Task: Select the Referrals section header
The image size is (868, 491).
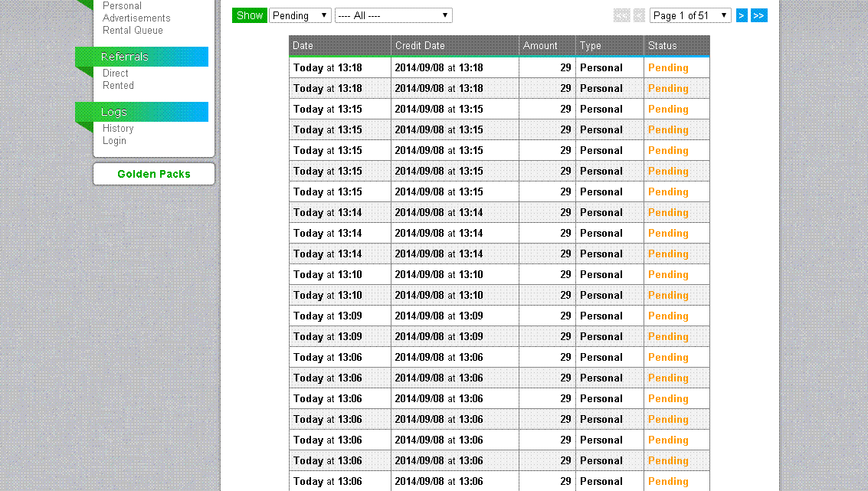Action: [142, 57]
